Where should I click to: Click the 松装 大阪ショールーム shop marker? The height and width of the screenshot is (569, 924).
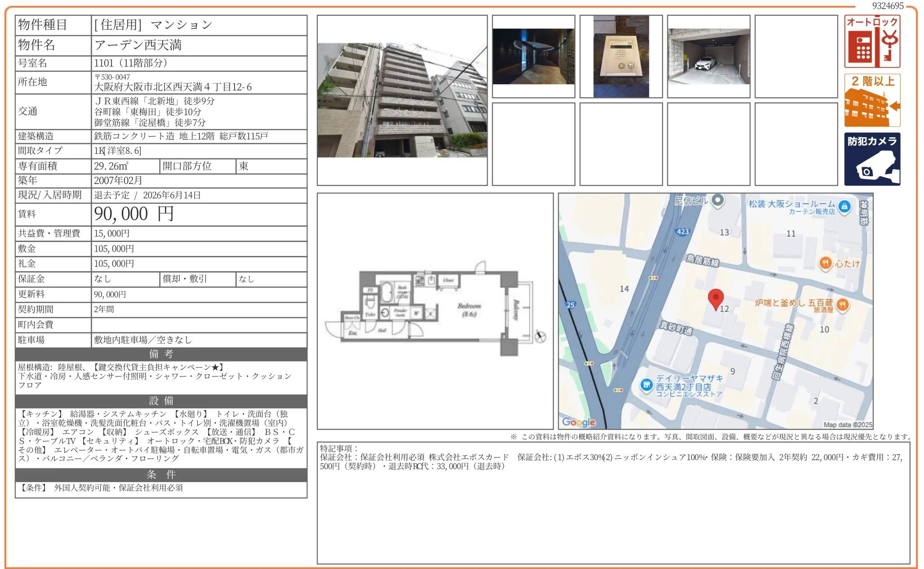[x=844, y=206]
